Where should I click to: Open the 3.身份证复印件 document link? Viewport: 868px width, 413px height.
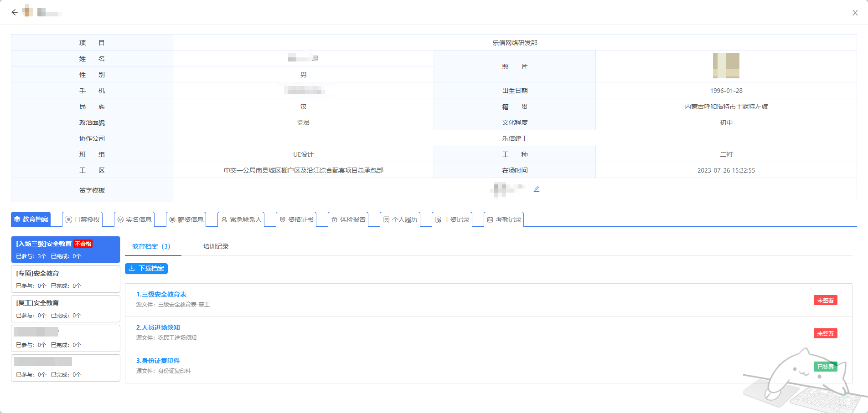click(x=158, y=361)
